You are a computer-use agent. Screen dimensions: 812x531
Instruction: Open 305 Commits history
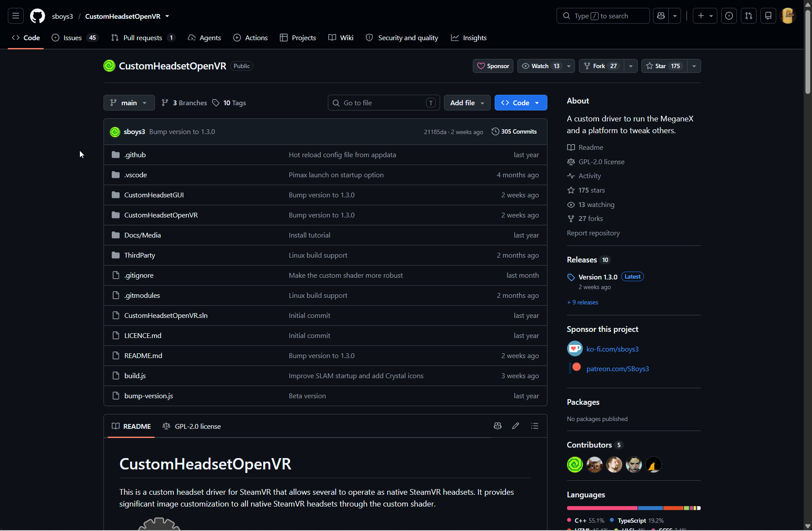[514, 132]
